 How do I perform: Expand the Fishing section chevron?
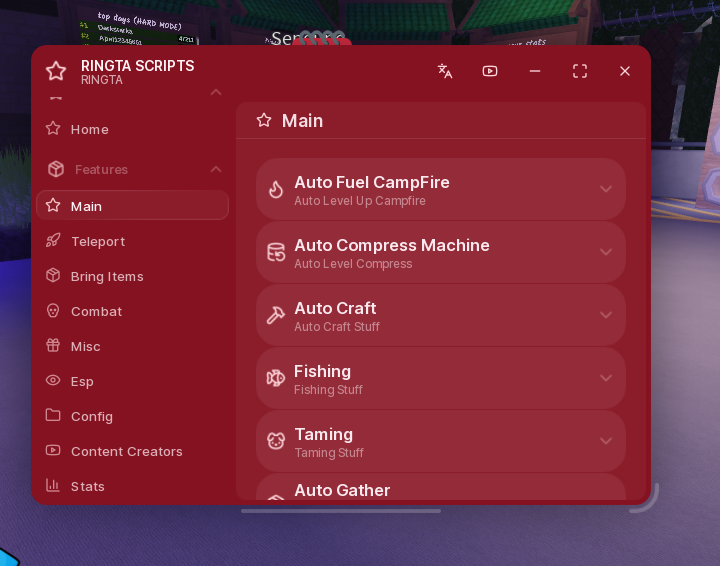click(x=606, y=378)
